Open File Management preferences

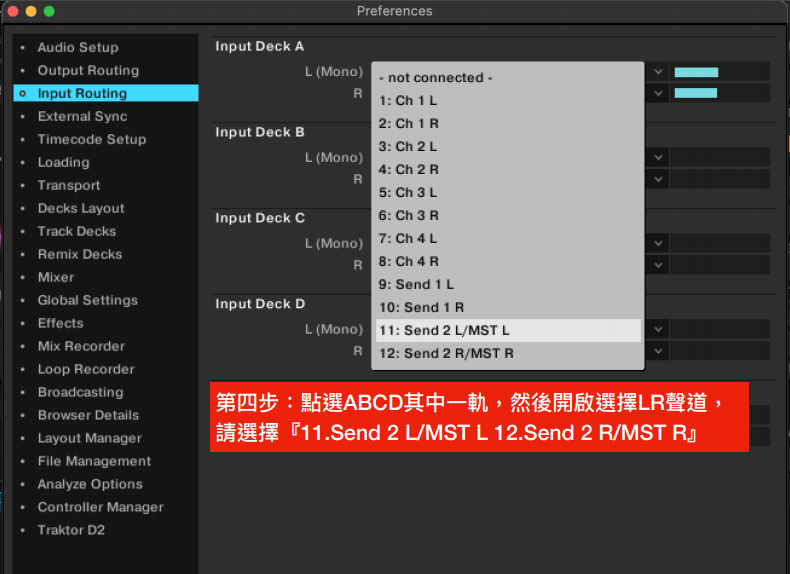[94, 461]
